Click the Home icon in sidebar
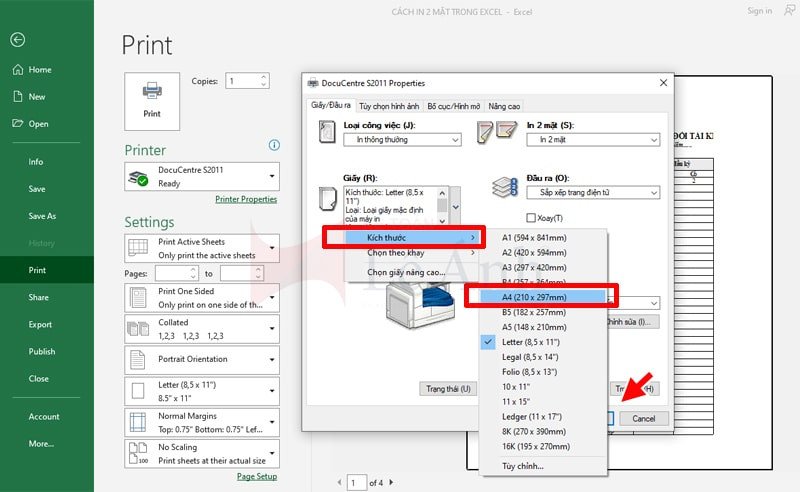The height and width of the screenshot is (492, 800). click(x=17, y=70)
